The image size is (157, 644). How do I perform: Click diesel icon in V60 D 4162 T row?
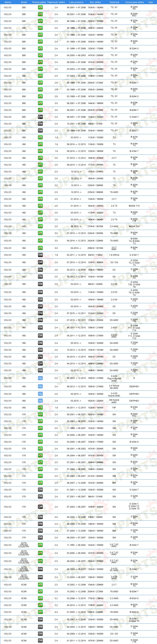pos(40,255)
